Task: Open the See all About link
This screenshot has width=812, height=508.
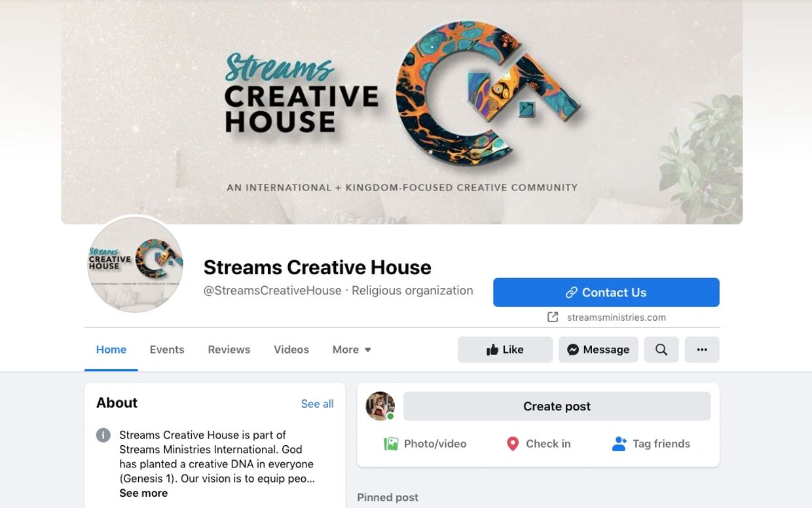Action: [317, 404]
